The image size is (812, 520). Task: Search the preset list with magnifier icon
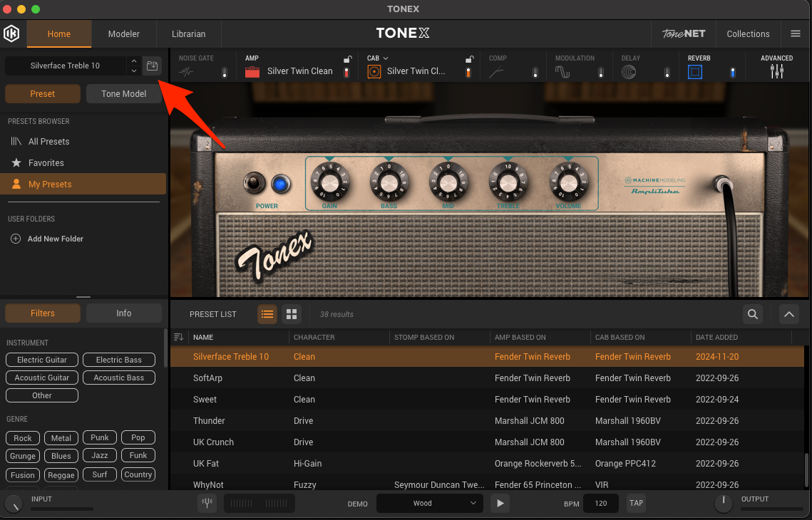click(x=752, y=314)
